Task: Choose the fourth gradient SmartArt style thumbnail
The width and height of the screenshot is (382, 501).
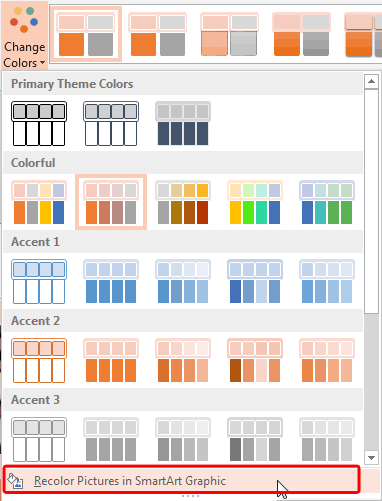Action: [301, 34]
